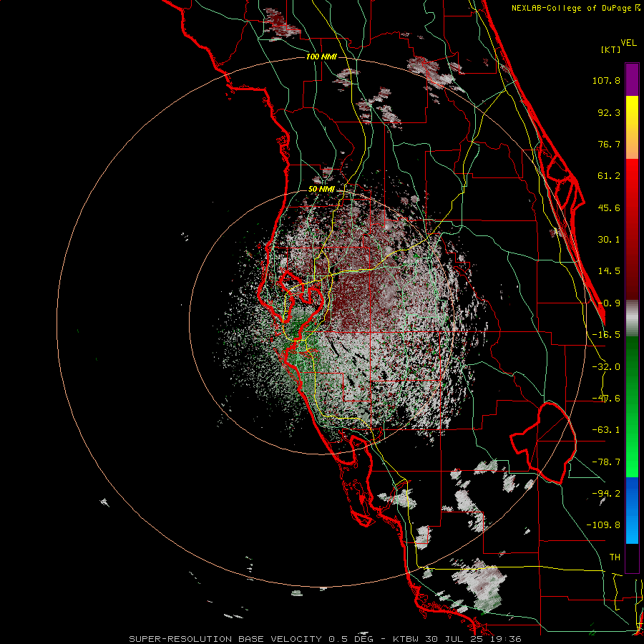Click the -32.0 velocity scale label
644x644 pixels.
606,367
